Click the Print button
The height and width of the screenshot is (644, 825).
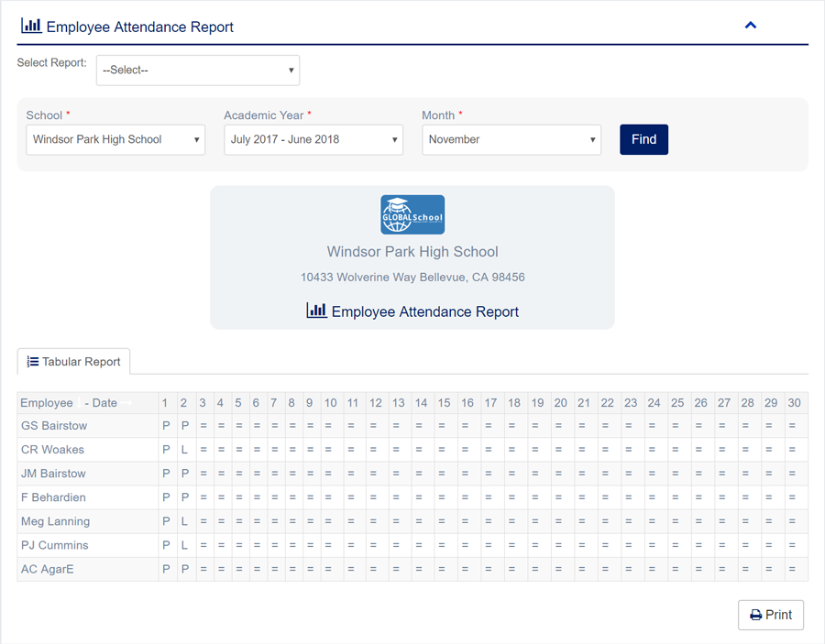click(771, 615)
